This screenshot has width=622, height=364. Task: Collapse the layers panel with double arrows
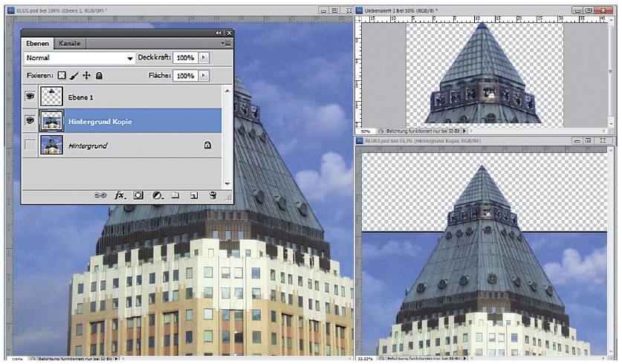(x=218, y=33)
